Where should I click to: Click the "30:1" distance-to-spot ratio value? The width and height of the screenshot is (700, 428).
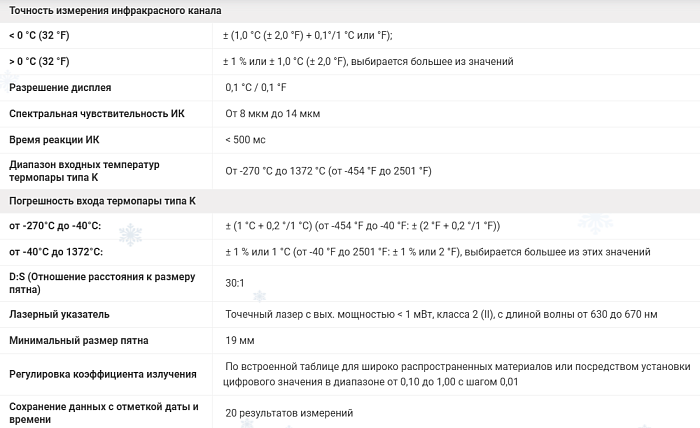coord(236,283)
